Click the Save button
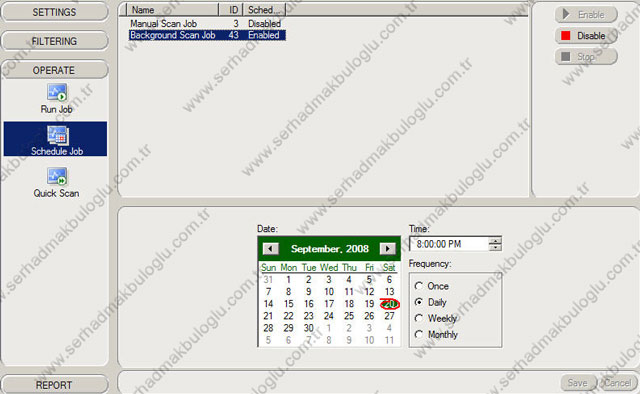Image resolution: width=640 pixels, height=394 pixels. [578, 383]
